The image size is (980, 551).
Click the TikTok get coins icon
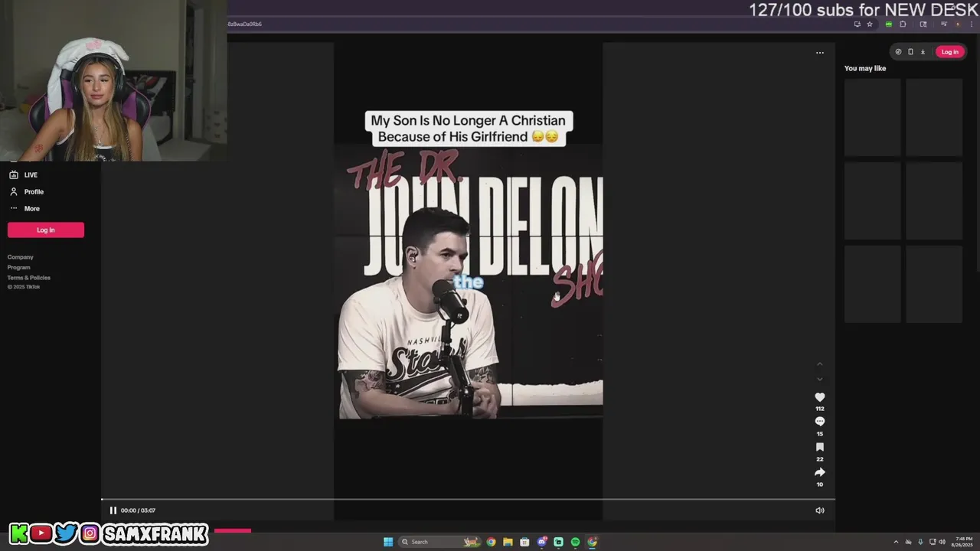[898, 52]
